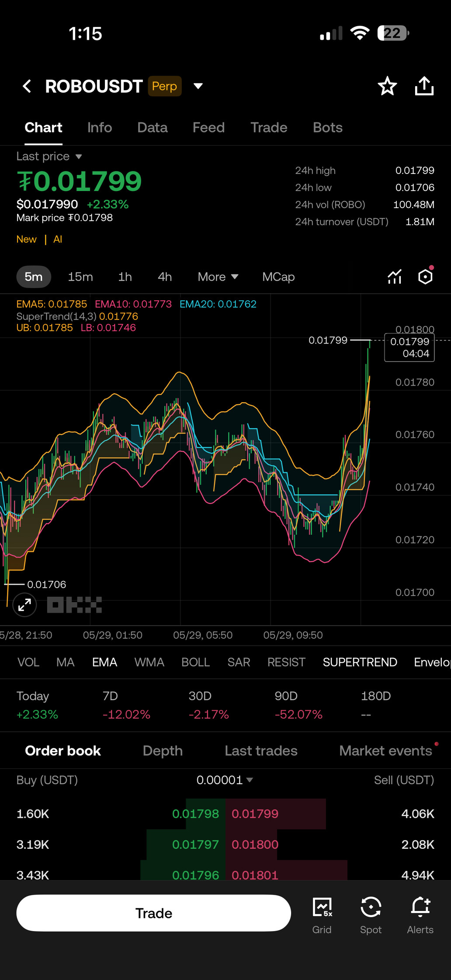
Task: Tap the Perp badge
Action: coord(164,86)
